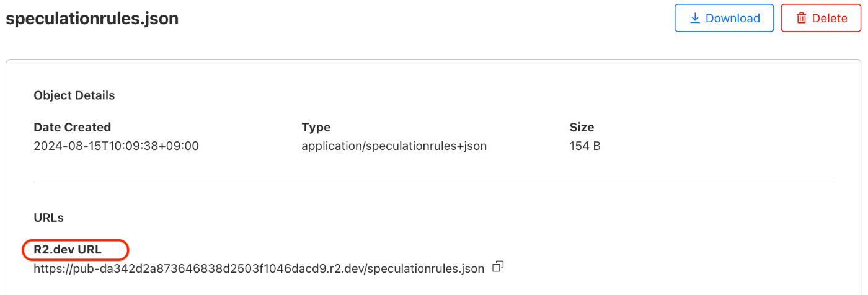Screen dimensions: 868x295
Task: Click the red Delete button
Action: click(821, 18)
